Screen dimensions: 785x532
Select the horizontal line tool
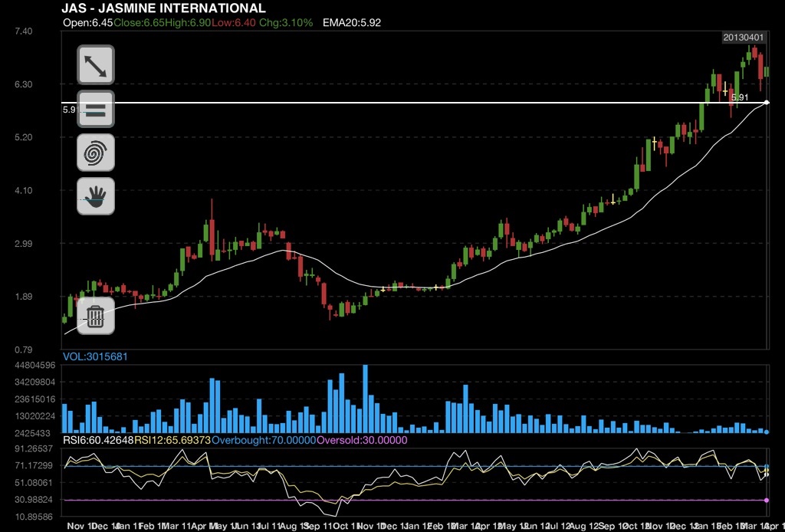pyautogui.click(x=96, y=109)
